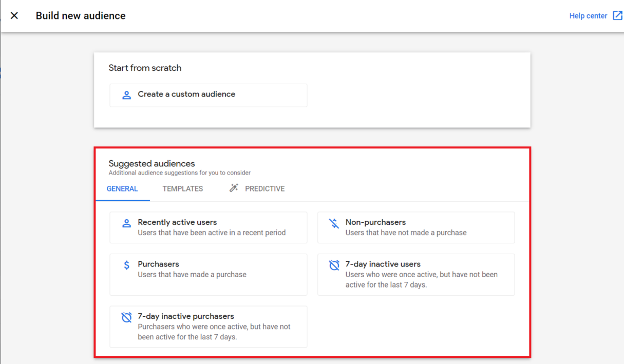Screen dimensions: 624x364
Task: Click the Start from scratch panel
Action: point(312,90)
